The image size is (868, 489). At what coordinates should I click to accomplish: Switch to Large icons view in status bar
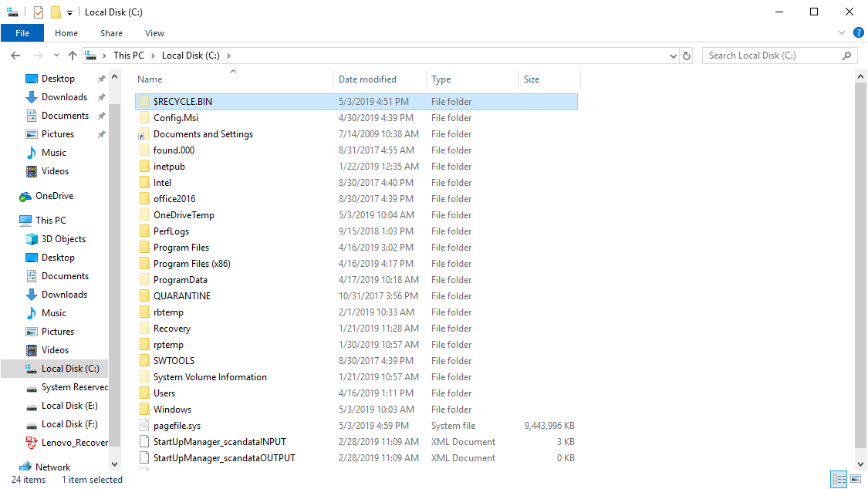[856, 479]
